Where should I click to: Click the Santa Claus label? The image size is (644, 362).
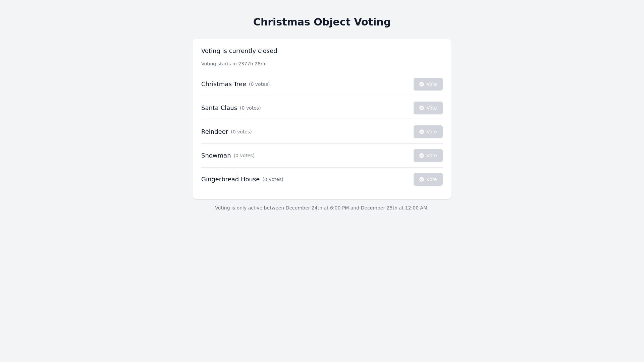[x=219, y=108]
